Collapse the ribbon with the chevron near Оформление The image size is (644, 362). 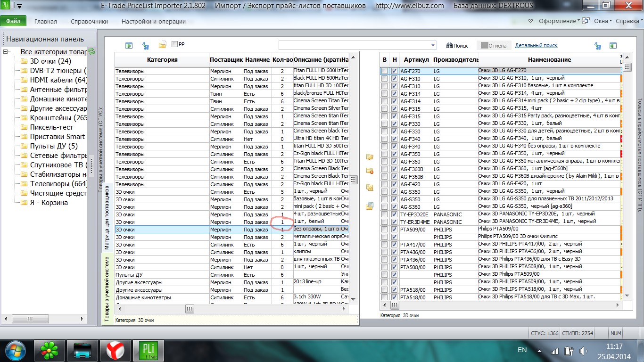pos(531,21)
